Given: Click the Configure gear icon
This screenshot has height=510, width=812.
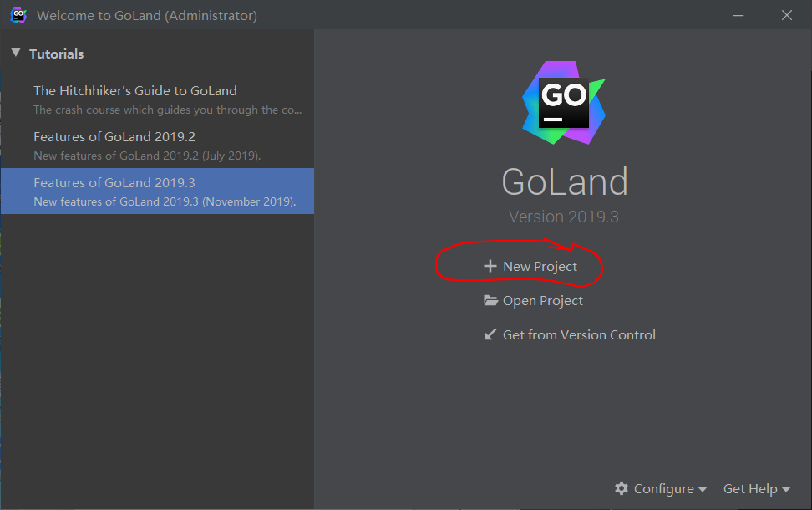Looking at the screenshot, I should tap(622, 488).
